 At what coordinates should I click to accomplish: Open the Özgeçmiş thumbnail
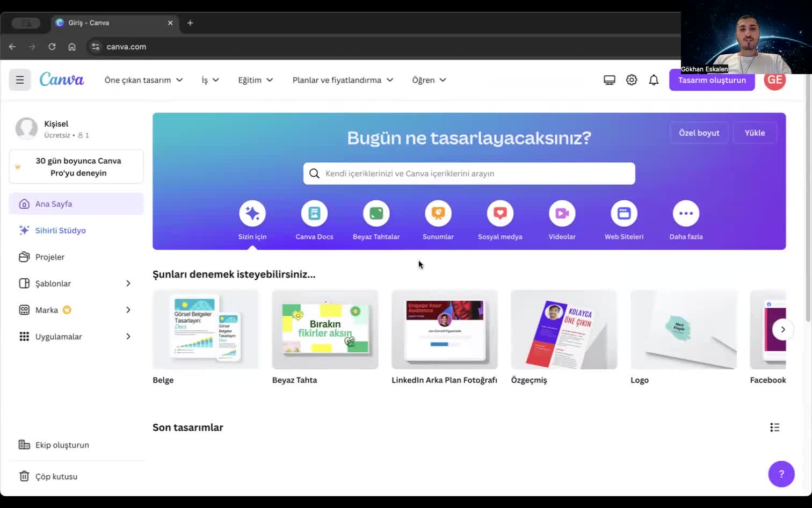click(x=564, y=330)
